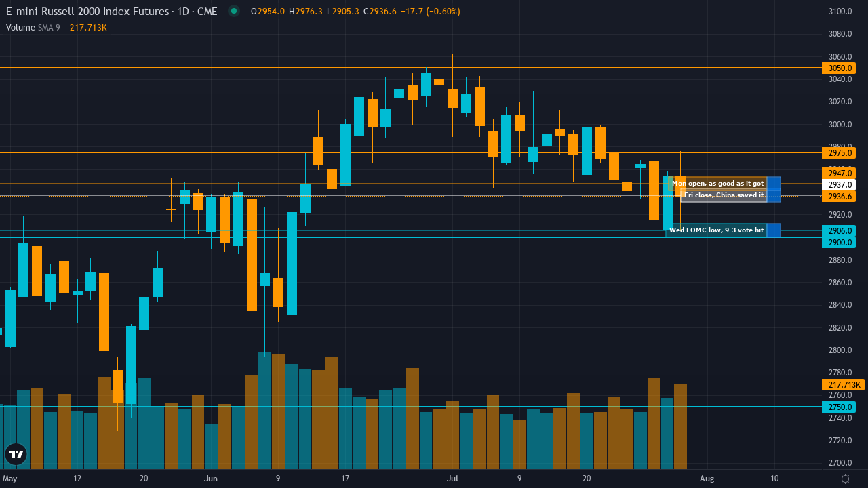This screenshot has width=868, height=488.
Task: Click the 2936.6 last price label
Action: pos(840,196)
